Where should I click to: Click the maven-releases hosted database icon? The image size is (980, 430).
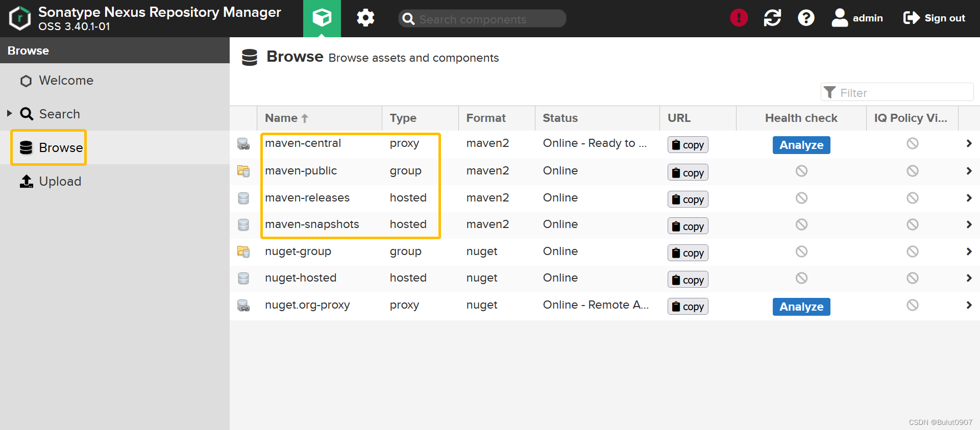pyautogui.click(x=243, y=198)
